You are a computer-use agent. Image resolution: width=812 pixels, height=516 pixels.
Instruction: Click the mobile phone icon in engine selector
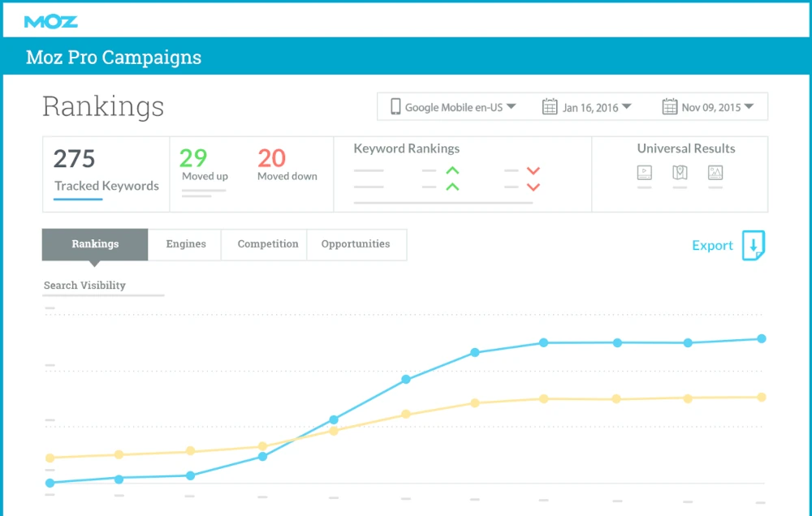(x=395, y=106)
